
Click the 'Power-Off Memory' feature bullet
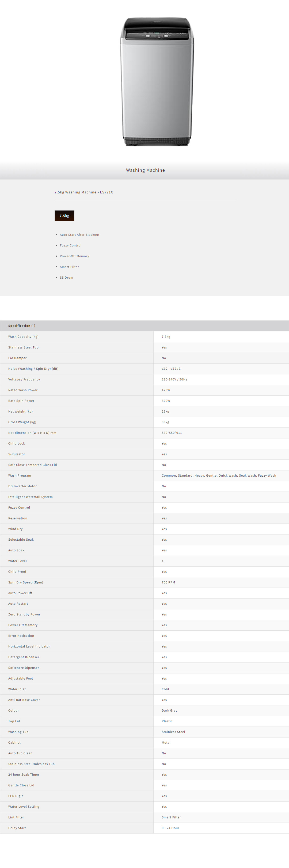click(x=74, y=256)
